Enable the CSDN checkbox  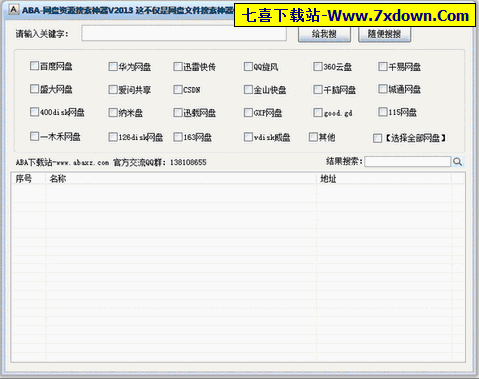point(178,89)
